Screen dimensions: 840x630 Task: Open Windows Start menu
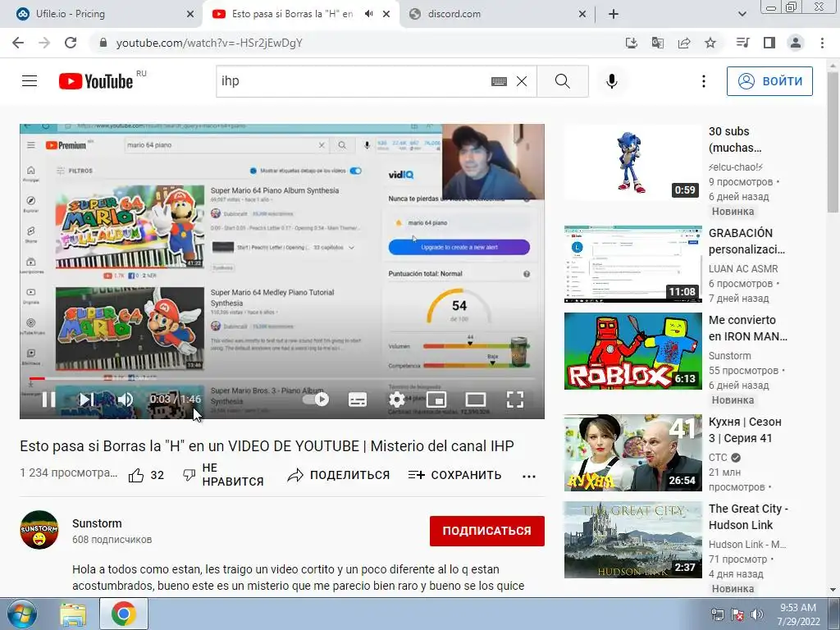tap(21, 614)
